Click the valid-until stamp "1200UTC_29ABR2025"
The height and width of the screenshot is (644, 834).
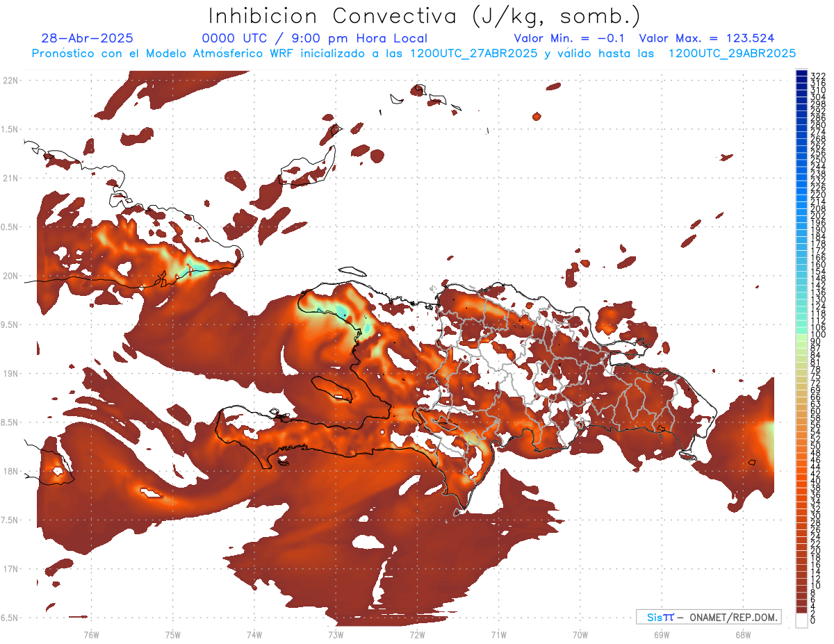[x=732, y=53]
